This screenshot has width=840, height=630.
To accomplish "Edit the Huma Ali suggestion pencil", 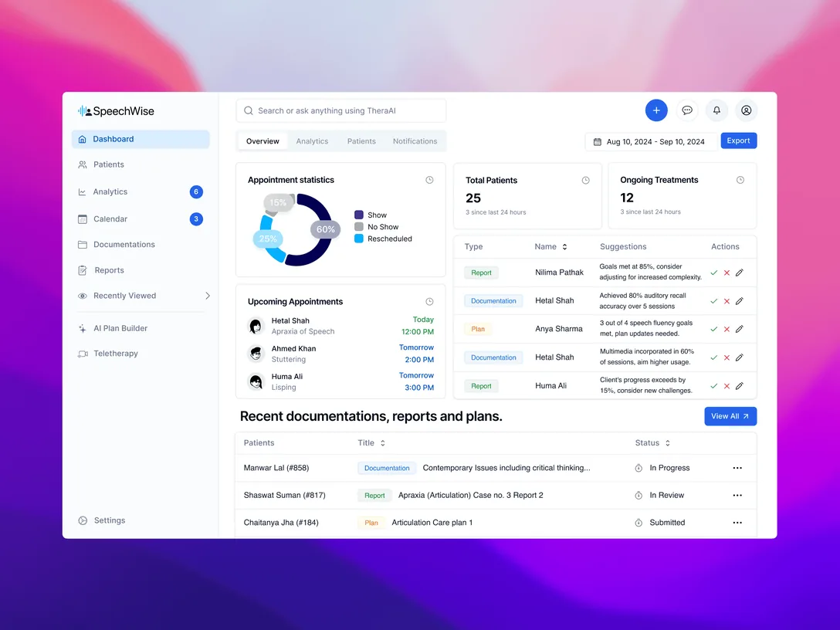I will point(740,386).
